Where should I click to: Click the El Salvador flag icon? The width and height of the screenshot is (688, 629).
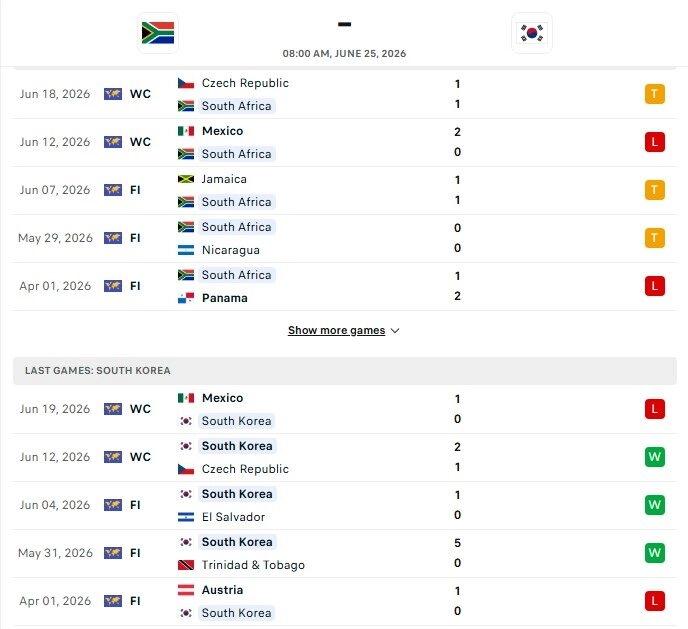pos(186,517)
